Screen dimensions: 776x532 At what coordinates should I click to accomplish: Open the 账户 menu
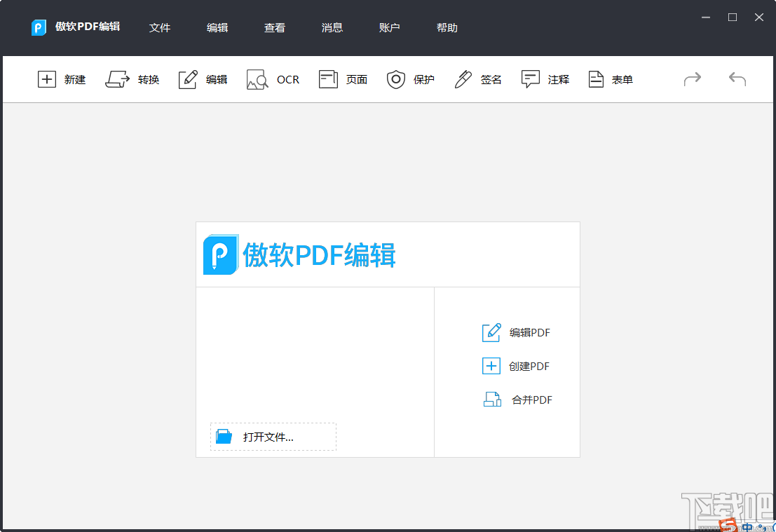click(x=390, y=28)
